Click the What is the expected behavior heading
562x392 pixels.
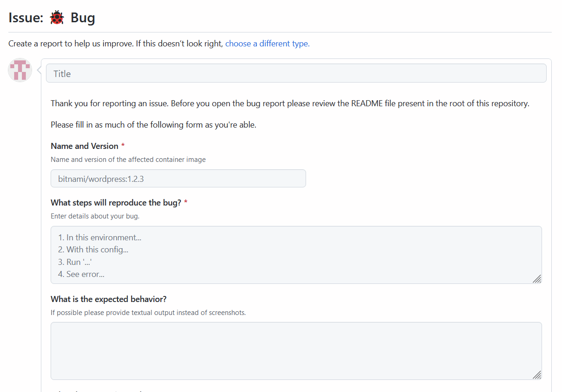click(x=108, y=299)
